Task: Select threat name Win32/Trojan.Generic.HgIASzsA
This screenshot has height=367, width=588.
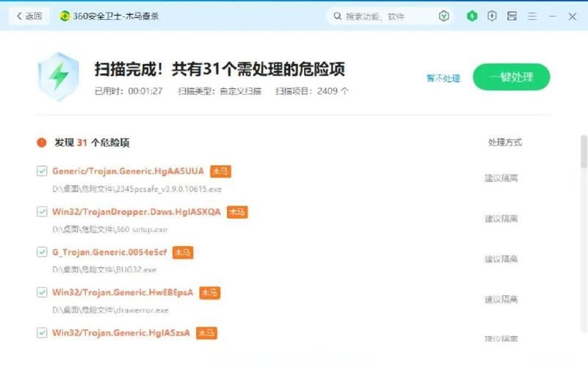Action: [x=121, y=333]
